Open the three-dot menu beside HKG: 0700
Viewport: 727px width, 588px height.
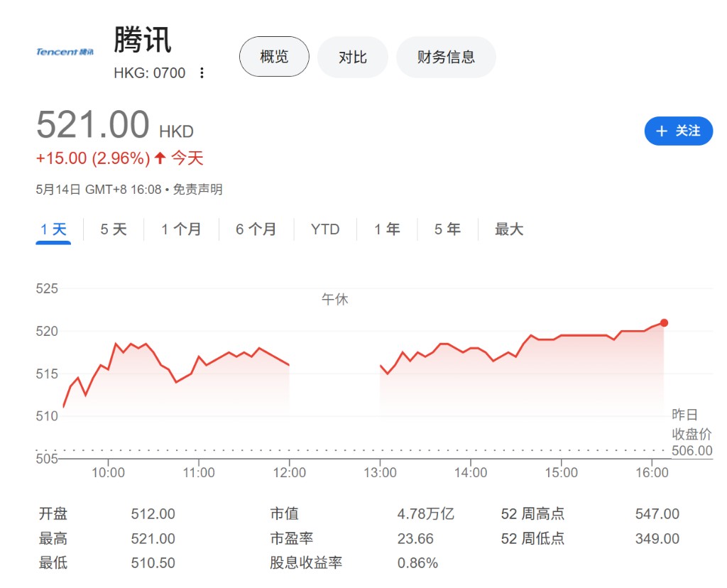tap(202, 73)
